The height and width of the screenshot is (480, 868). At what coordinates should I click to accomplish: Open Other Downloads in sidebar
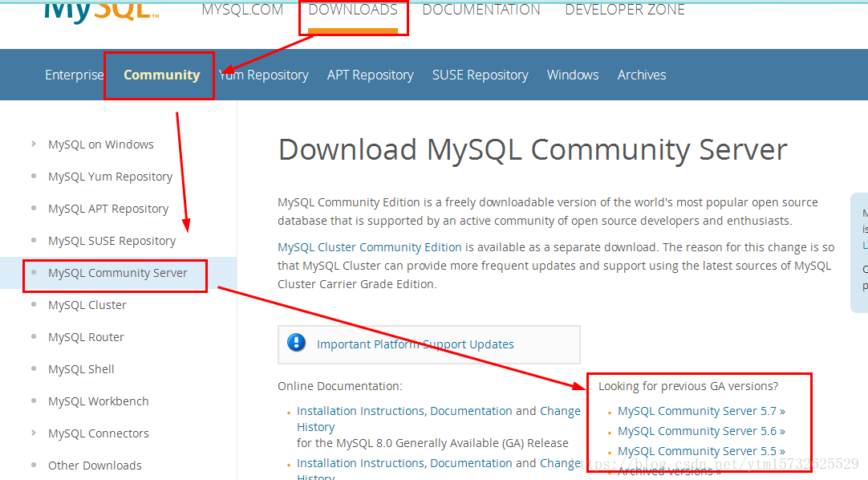95,466
